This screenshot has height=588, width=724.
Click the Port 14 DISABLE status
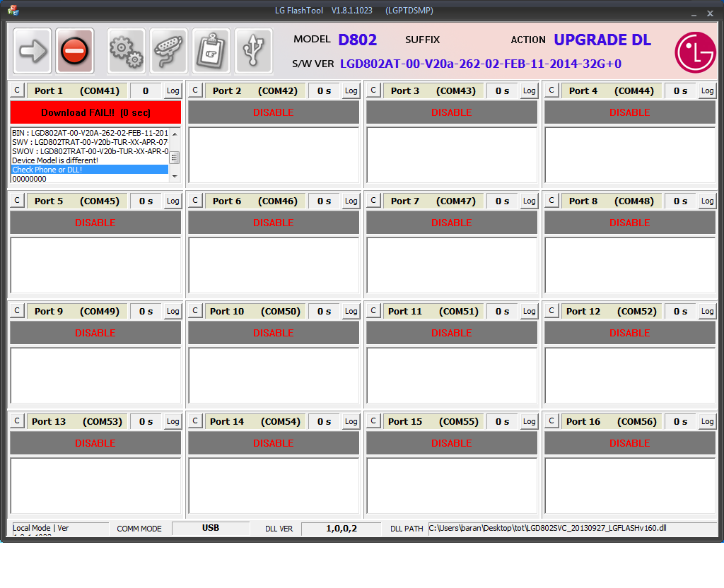point(274,444)
